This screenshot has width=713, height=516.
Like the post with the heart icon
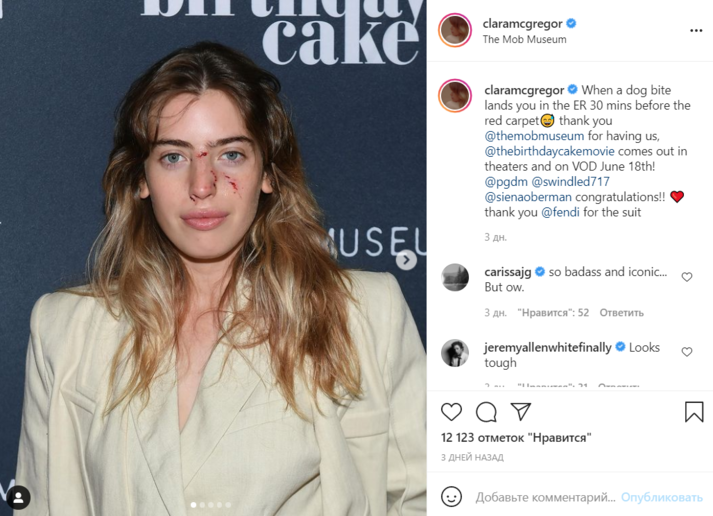451,412
